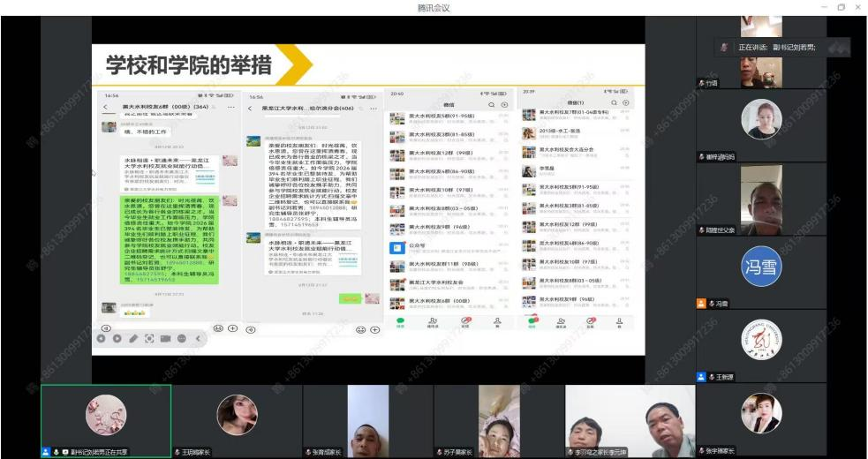Select the pen annotation tool in floating toolbar
Viewport: 868px width, 459px height.
tap(133, 338)
